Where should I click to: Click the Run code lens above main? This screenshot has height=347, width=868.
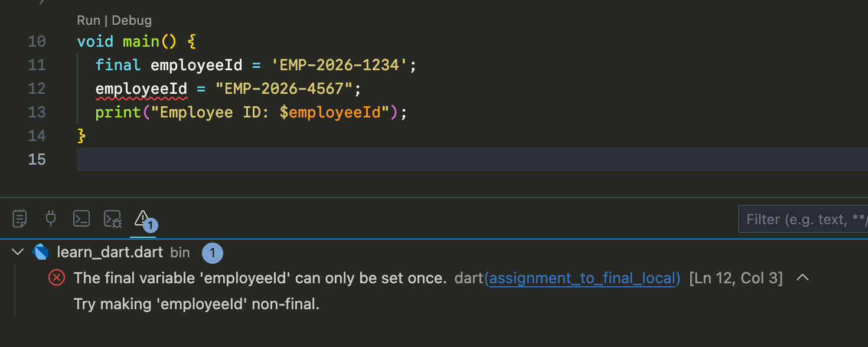click(89, 21)
